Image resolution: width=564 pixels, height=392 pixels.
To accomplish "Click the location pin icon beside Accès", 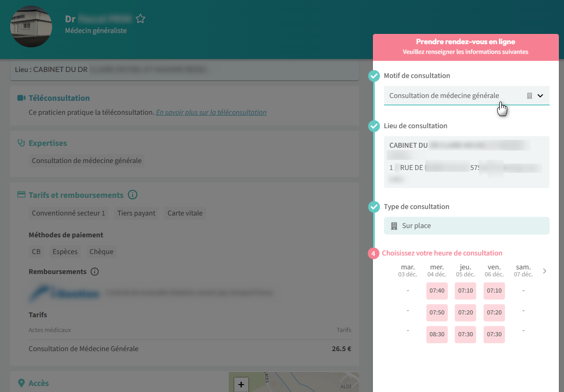I will tap(21, 383).
